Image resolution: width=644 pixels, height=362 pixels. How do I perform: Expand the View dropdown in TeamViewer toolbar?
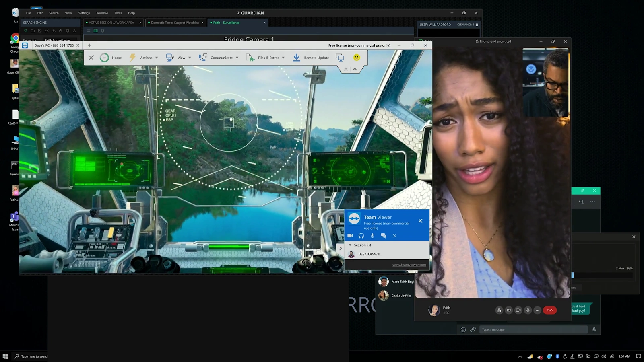tap(179, 58)
